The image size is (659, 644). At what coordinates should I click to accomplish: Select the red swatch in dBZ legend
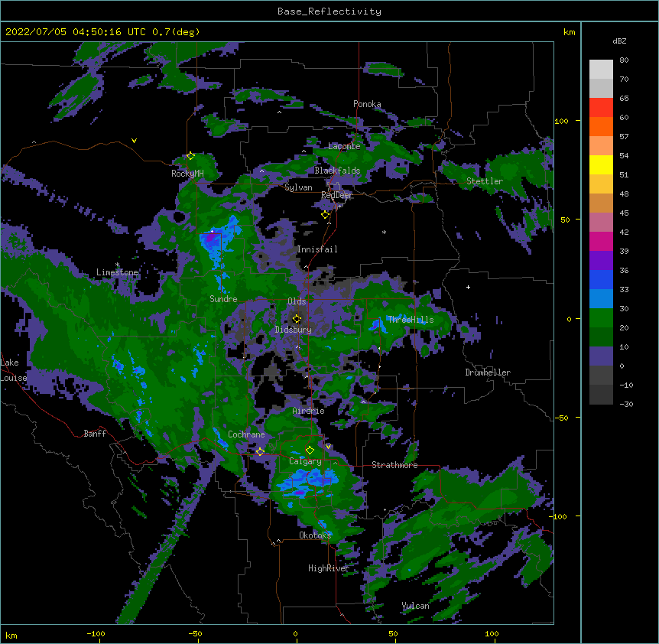601,107
